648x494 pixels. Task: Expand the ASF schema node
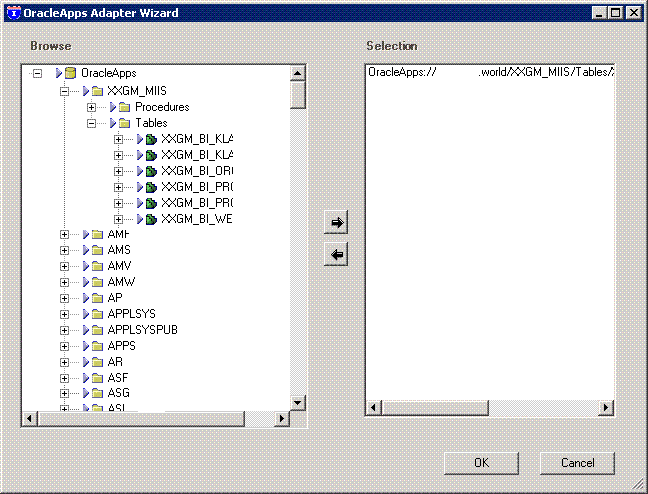(64, 378)
